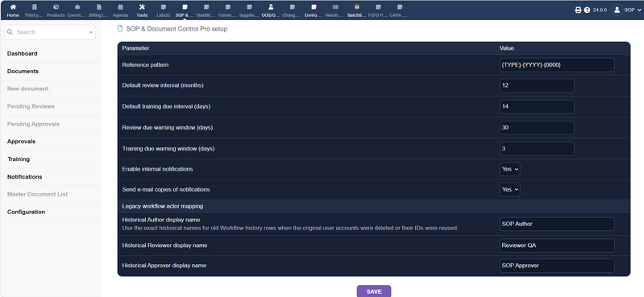
Task: Open the help question mark icon
Action: (587, 10)
